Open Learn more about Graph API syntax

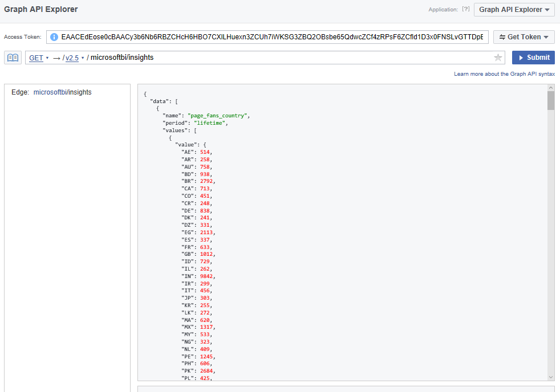(504, 74)
